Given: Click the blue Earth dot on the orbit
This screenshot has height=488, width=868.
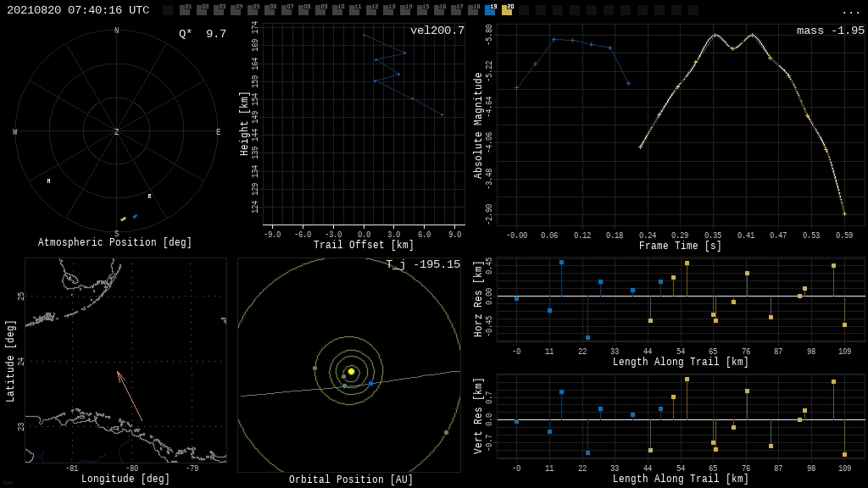Looking at the screenshot, I should pyautogui.click(x=371, y=383).
